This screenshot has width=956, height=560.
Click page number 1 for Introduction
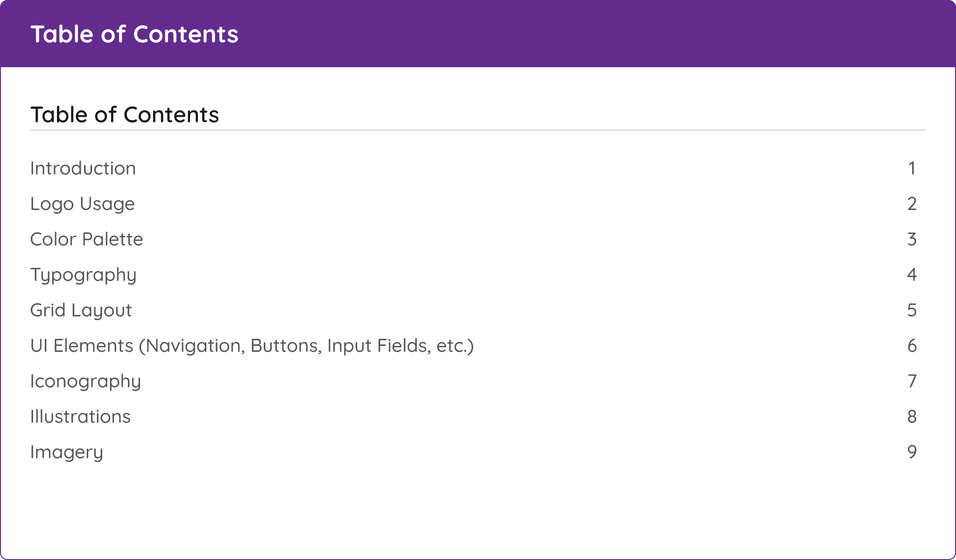pos(912,168)
